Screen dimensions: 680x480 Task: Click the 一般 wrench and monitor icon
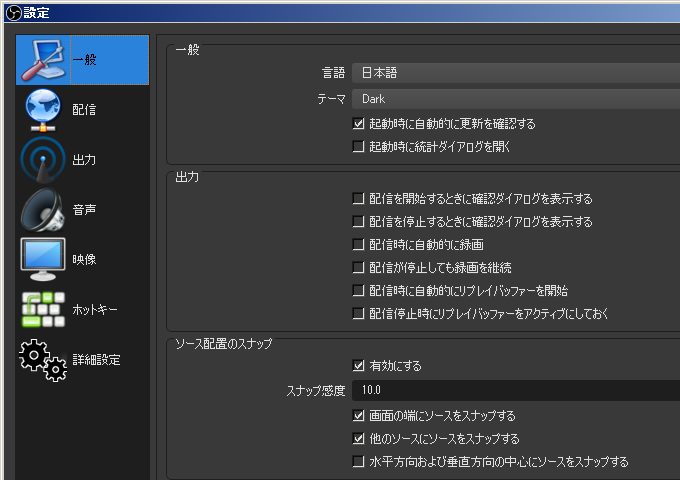43,60
